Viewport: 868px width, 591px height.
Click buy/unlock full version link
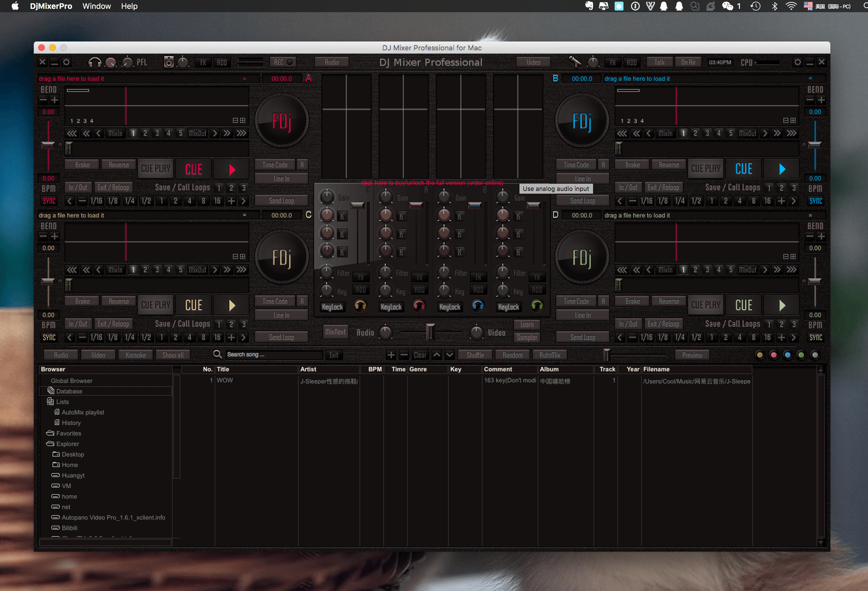coord(432,183)
